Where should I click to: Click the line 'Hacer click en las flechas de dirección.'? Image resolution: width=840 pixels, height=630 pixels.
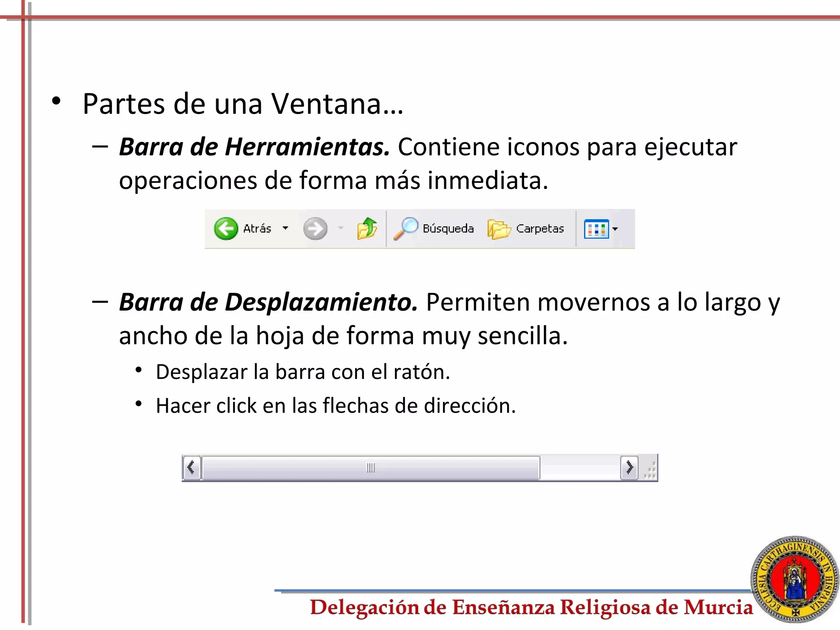tap(336, 406)
